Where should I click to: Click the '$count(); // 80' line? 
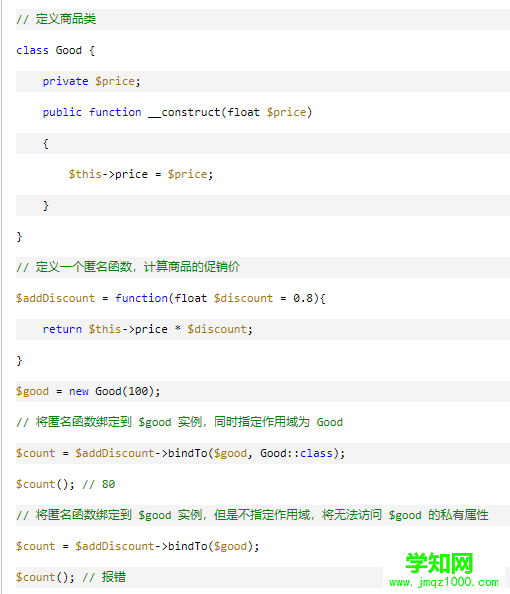tap(66, 485)
